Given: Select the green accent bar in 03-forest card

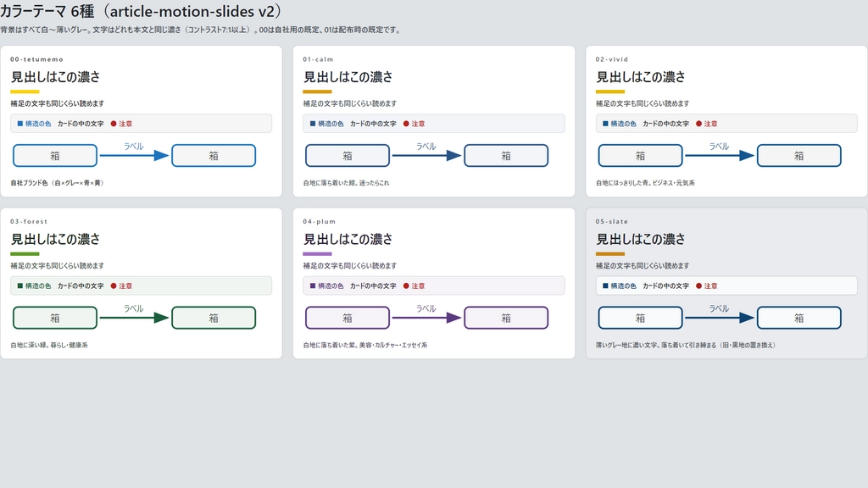Looking at the screenshot, I should (25, 253).
